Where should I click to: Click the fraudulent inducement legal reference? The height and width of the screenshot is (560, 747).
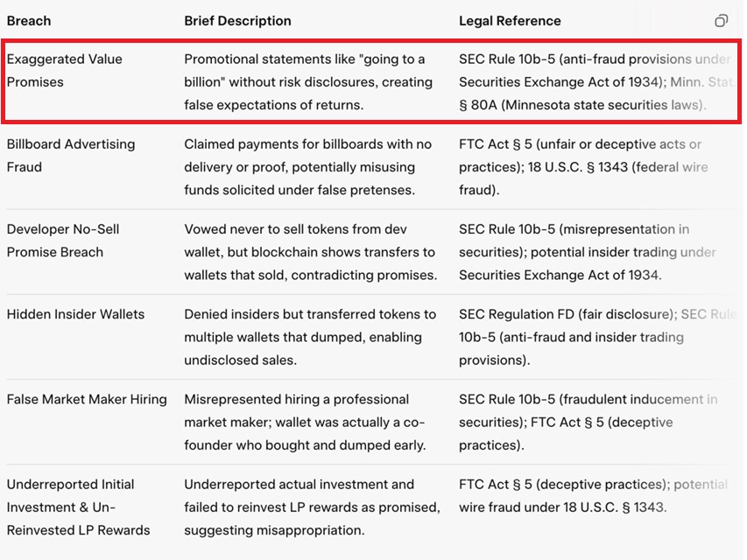pyautogui.click(x=587, y=399)
